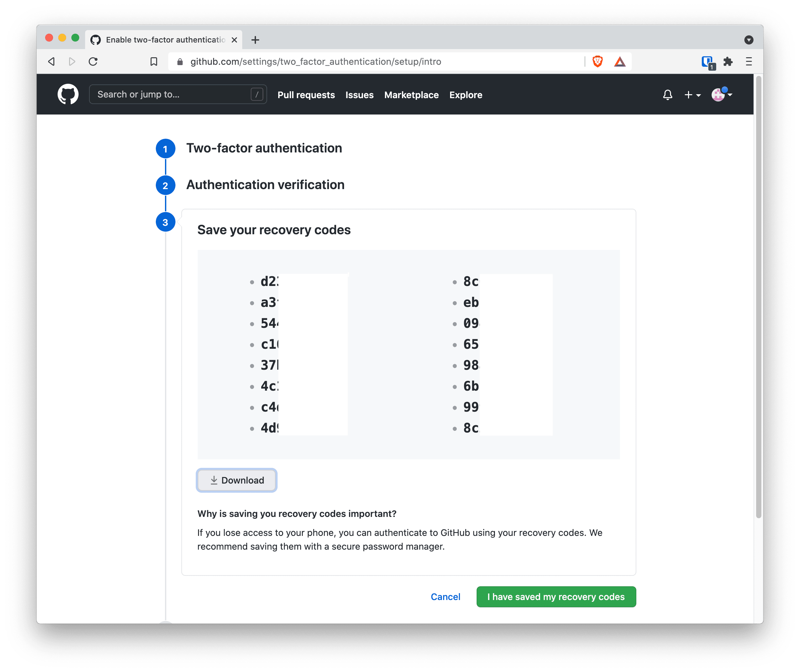
Task: Click Issues menu item
Action: click(x=360, y=94)
